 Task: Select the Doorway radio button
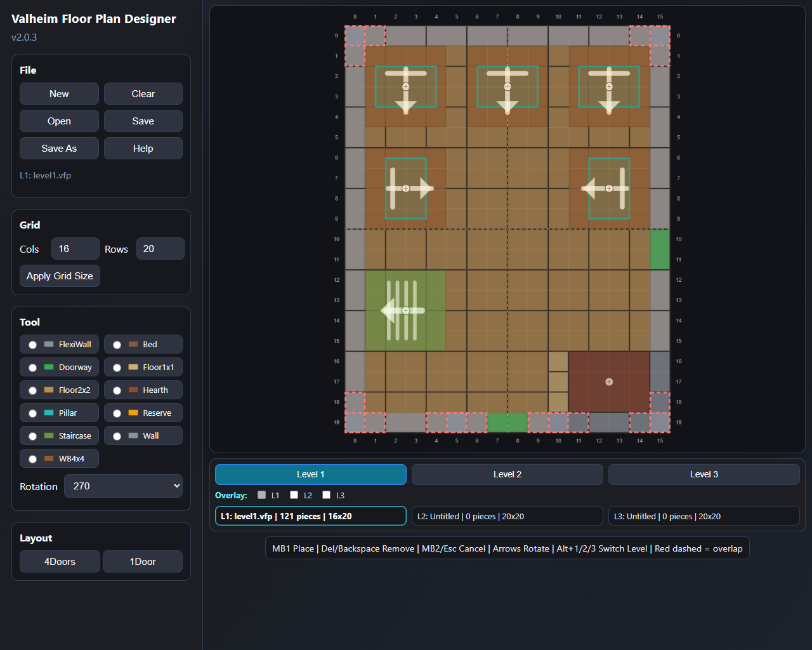32,368
